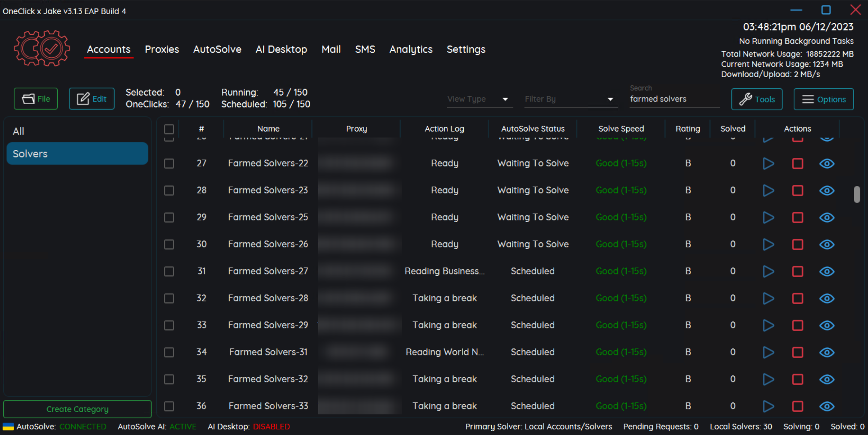The width and height of the screenshot is (868, 435).
Task: Open the AutoSolve tab
Action: [217, 49]
